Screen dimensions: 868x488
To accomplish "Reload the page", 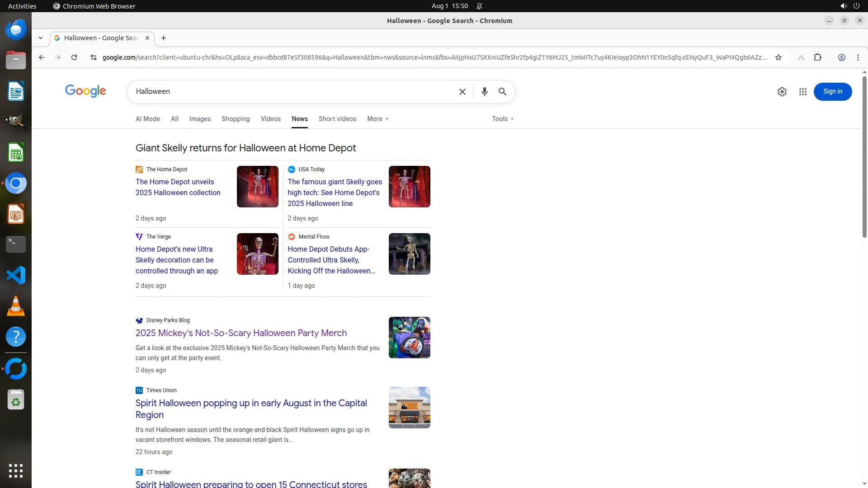I will pos(74,57).
